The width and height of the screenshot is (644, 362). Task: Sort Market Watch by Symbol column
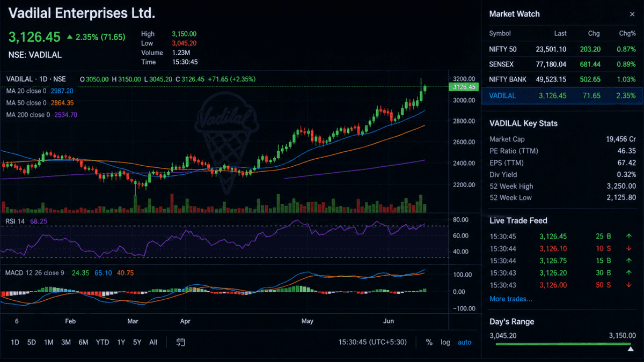[x=500, y=33]
